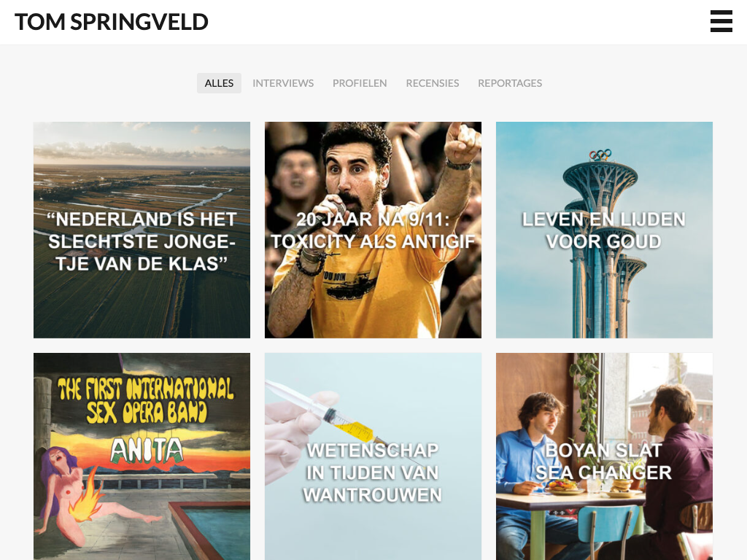The image size is (747, 560).
Task: Switch to the Reportages filter tab
Action: click(510, 83)
